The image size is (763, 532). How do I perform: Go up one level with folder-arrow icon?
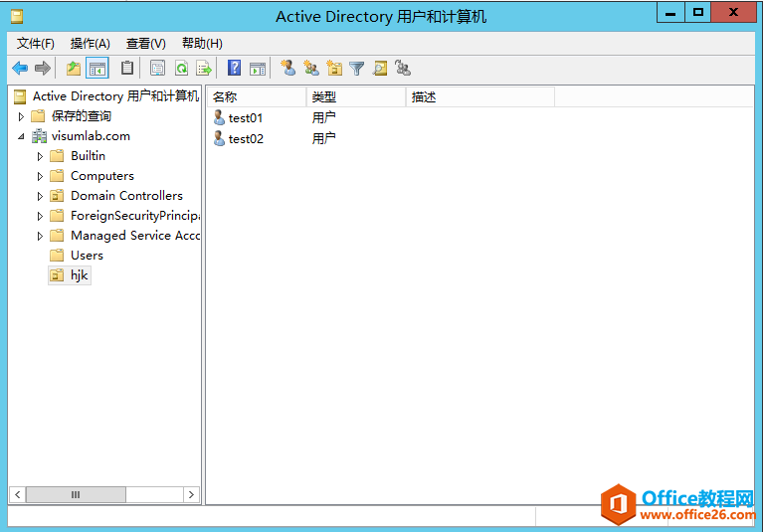click(x=74, y=68)
